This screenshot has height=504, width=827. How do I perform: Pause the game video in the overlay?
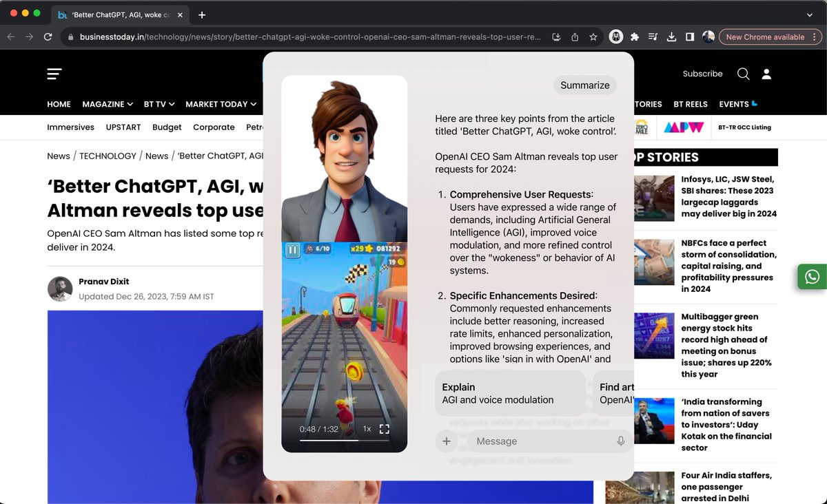(x=293, y=250)
